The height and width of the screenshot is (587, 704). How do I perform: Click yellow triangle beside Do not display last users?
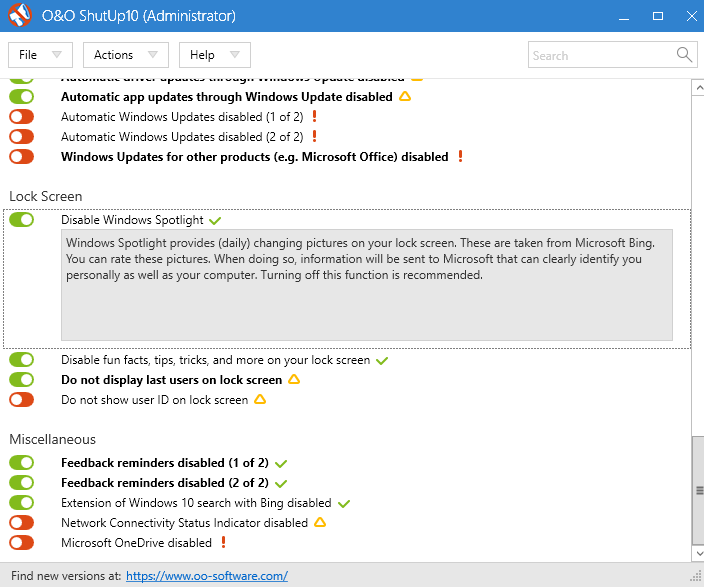coord(294,380)
